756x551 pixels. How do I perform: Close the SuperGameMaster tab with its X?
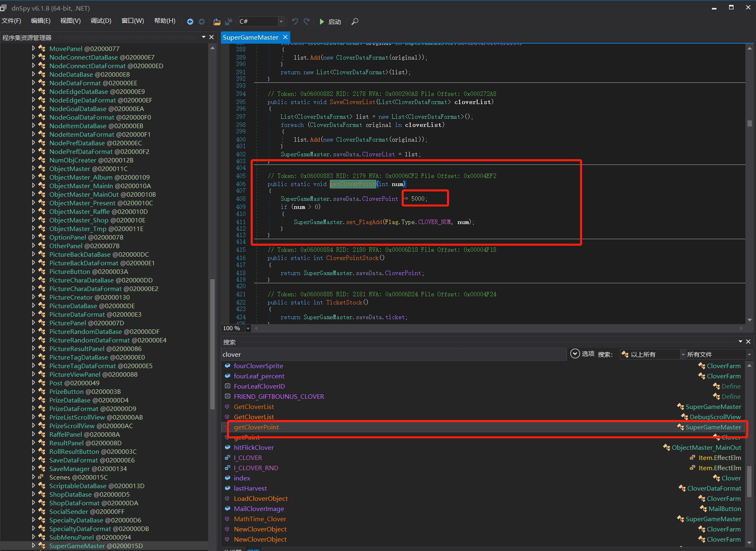(x=285, y=37)
